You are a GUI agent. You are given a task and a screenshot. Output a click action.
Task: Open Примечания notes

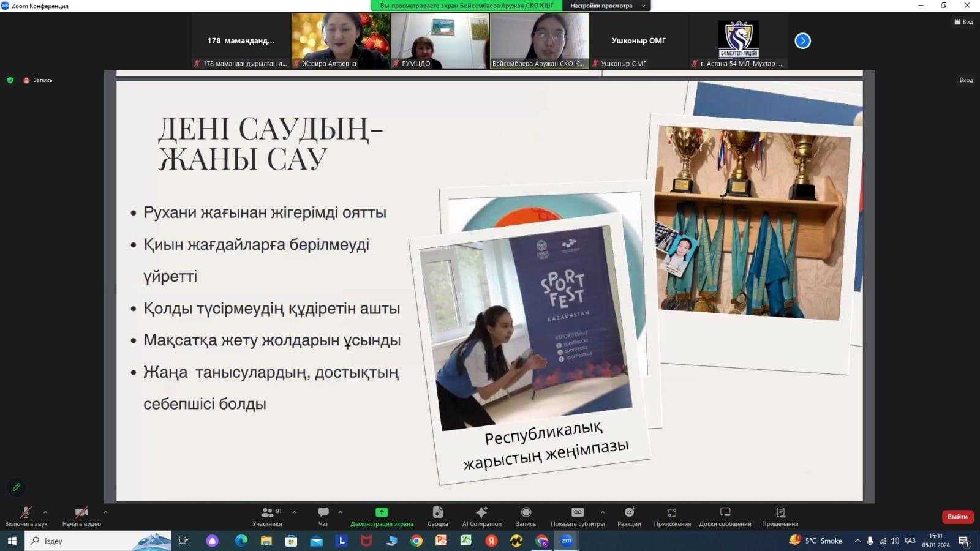pyautogui.click(x=780, y=516)
